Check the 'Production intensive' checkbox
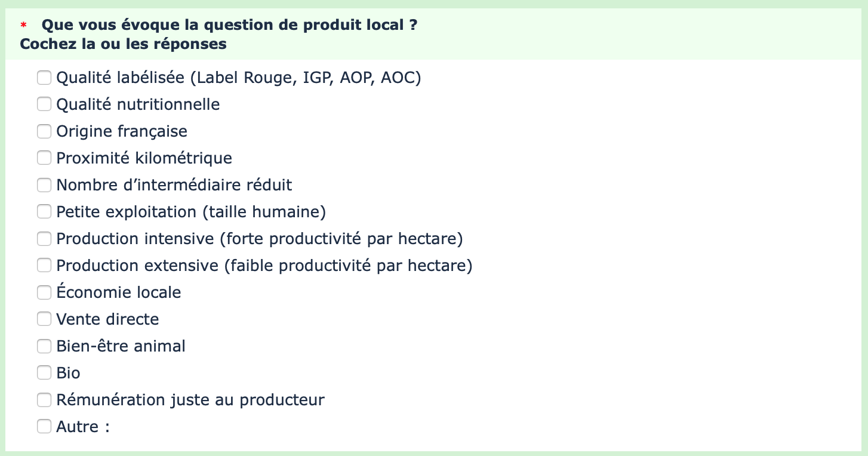 coord(44,239)
